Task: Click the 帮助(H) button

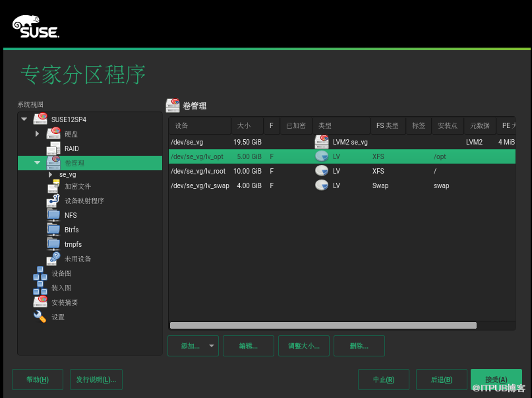Action: [x=38, y=380]
